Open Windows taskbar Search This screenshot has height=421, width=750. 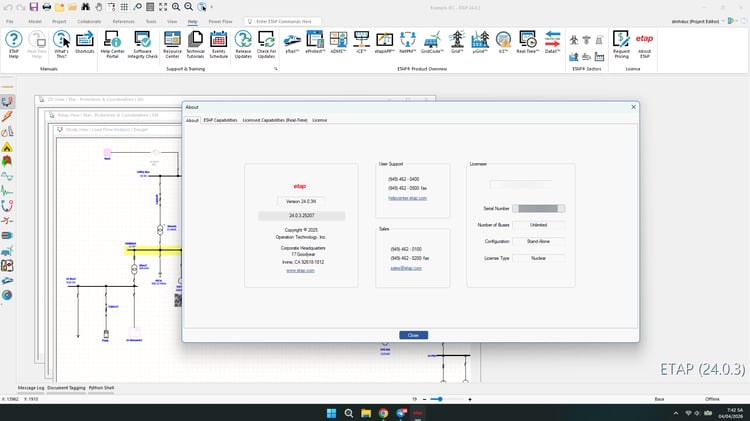click(349, 413)
